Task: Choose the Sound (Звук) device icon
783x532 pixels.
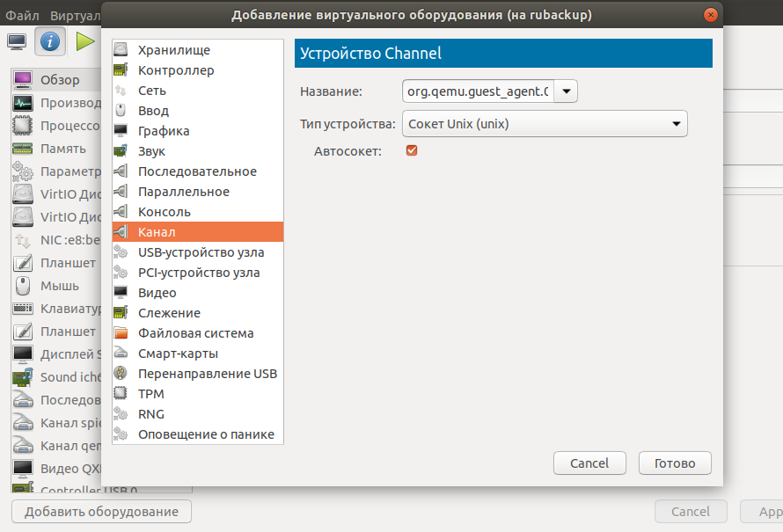Action: [x=121, y=151]
